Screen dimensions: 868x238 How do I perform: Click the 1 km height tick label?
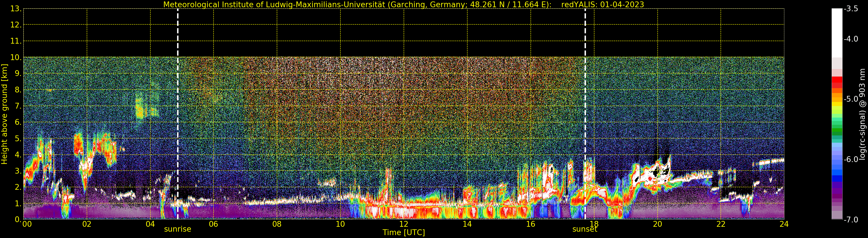18,203
